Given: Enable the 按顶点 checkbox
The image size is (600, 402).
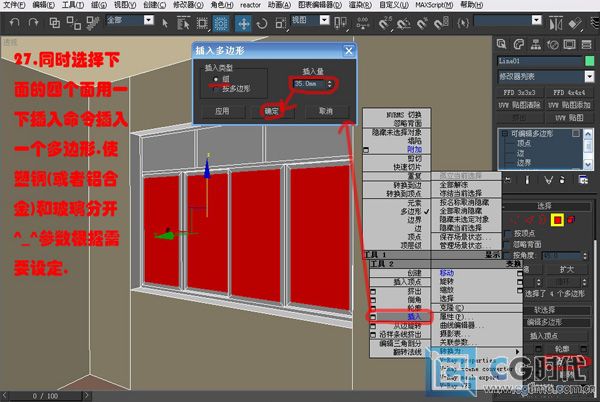Looking at the screenshot, I should tap(508, 233).
